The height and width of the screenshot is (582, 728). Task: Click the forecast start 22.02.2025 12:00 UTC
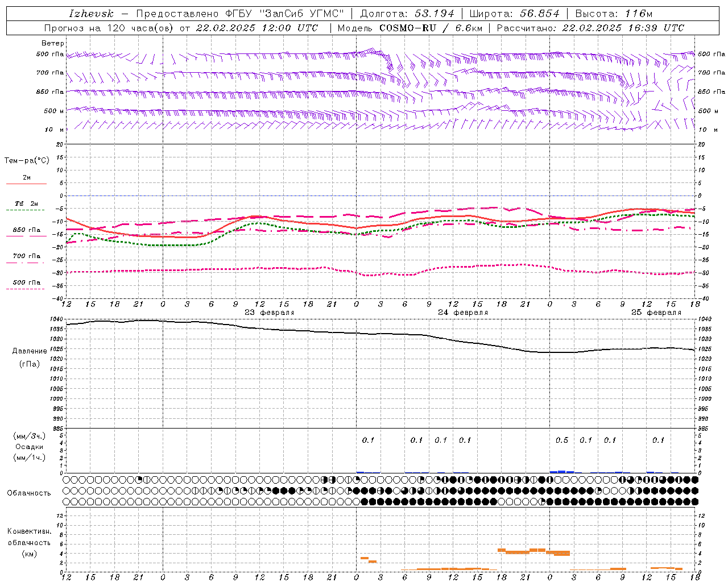click(x=257, y=28)
